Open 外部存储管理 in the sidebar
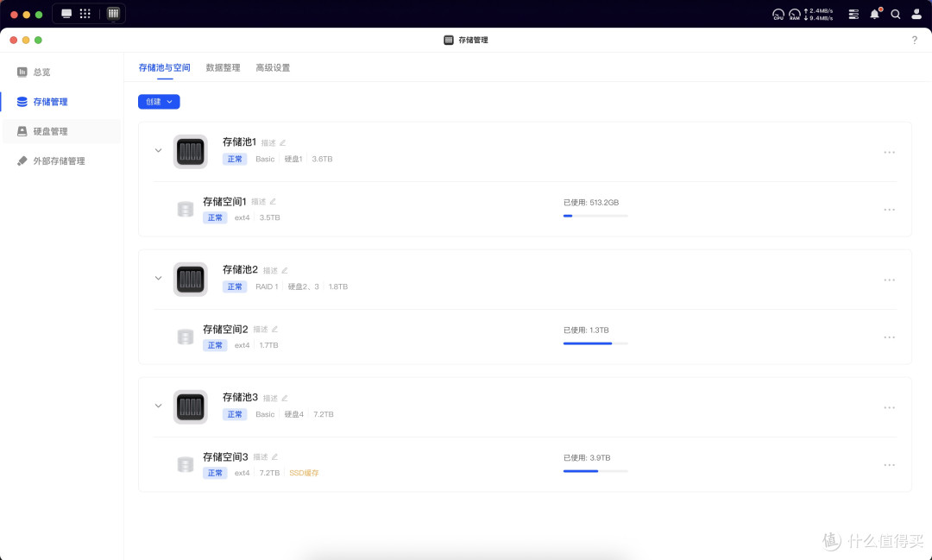 (x=61, y=161)
